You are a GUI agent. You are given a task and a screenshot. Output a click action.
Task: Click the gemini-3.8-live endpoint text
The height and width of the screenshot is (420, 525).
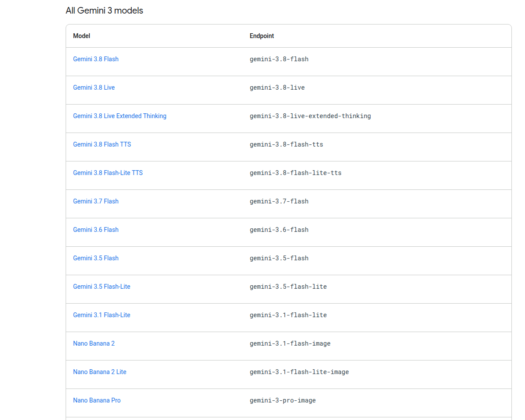(x=277, y=87)
